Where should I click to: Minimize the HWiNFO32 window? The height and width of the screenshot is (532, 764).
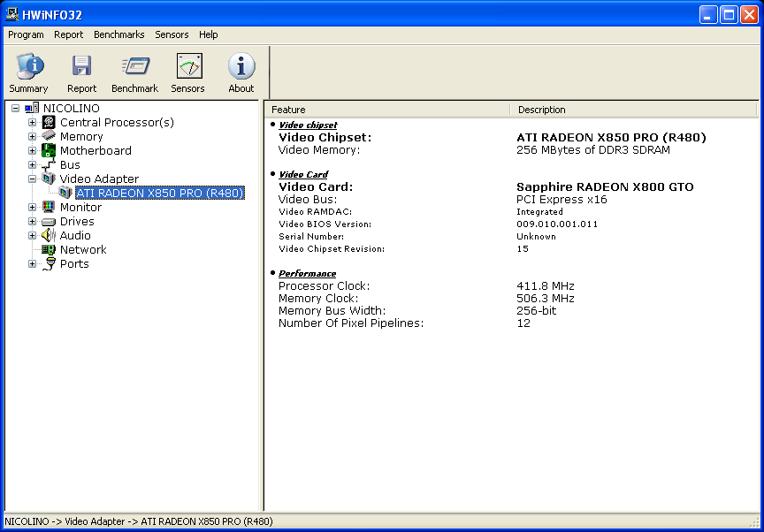pyautogui.click(x=708, y=15)
